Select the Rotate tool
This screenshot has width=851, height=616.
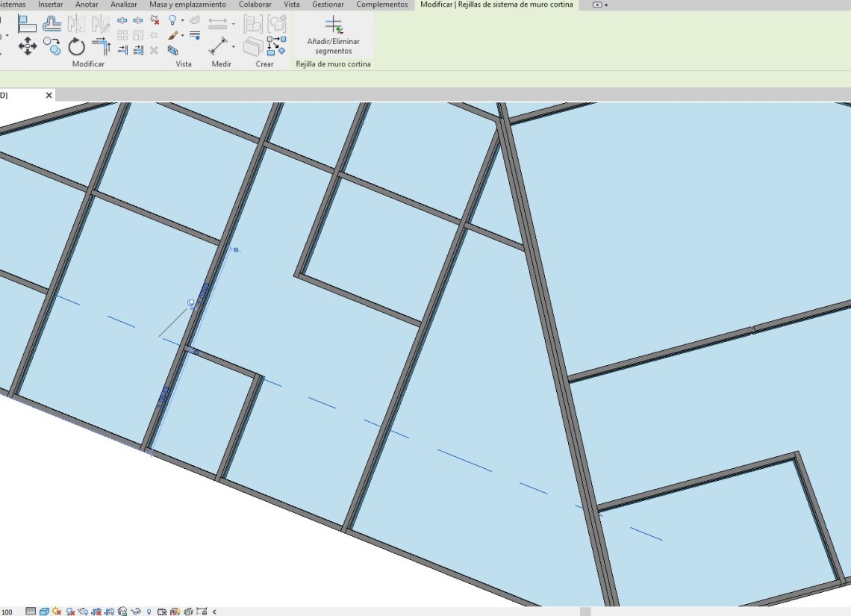tap(76, 47)
